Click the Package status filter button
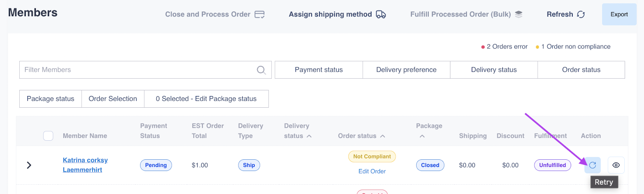 point(50,99)
